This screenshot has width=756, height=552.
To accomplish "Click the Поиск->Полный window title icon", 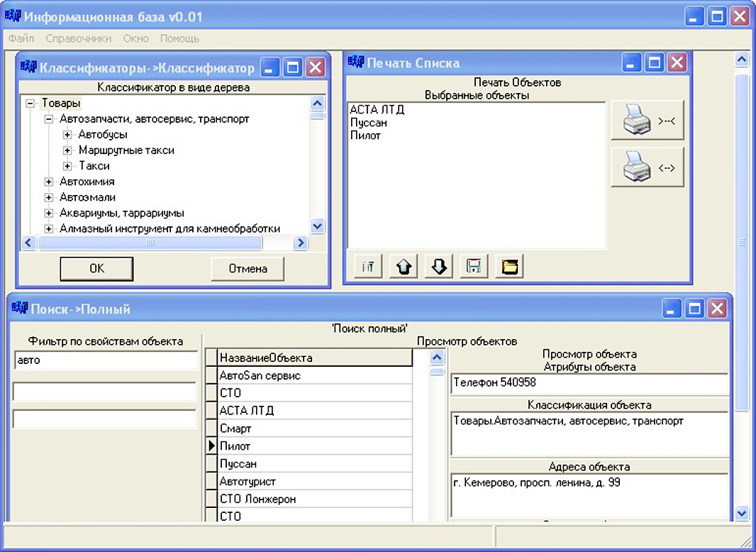I will click(x=20, y=308).
